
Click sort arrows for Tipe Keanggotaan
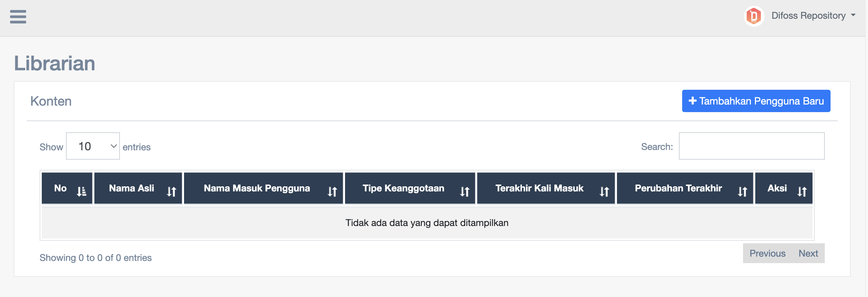(465, 191)
